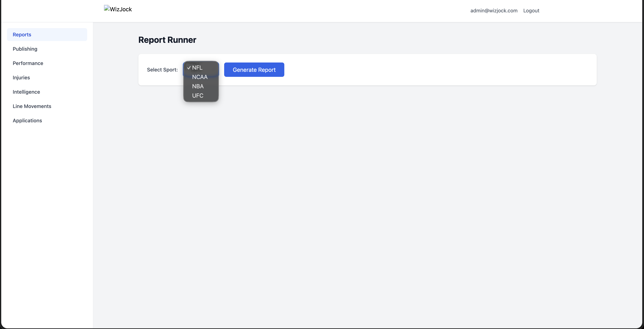
Task: Open the Reports sidebar section
Action: click(47, 35)
